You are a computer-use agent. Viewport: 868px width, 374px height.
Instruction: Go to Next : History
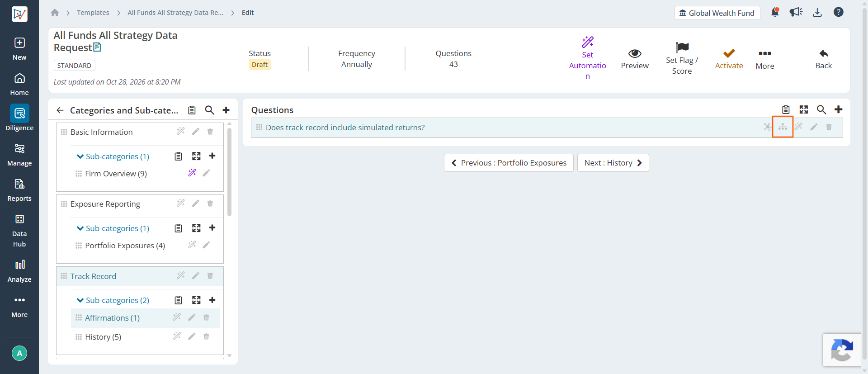coord(613,163)
